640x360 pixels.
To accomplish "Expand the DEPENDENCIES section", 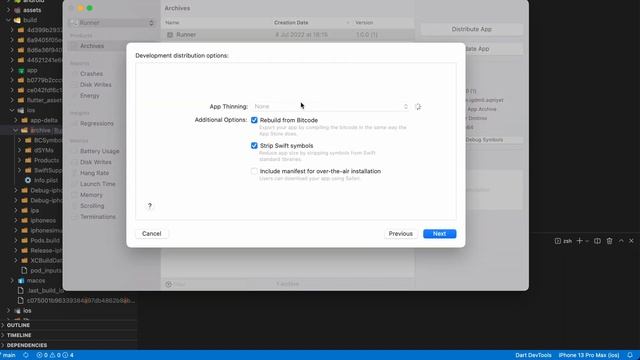I will (x=27, y=345).
